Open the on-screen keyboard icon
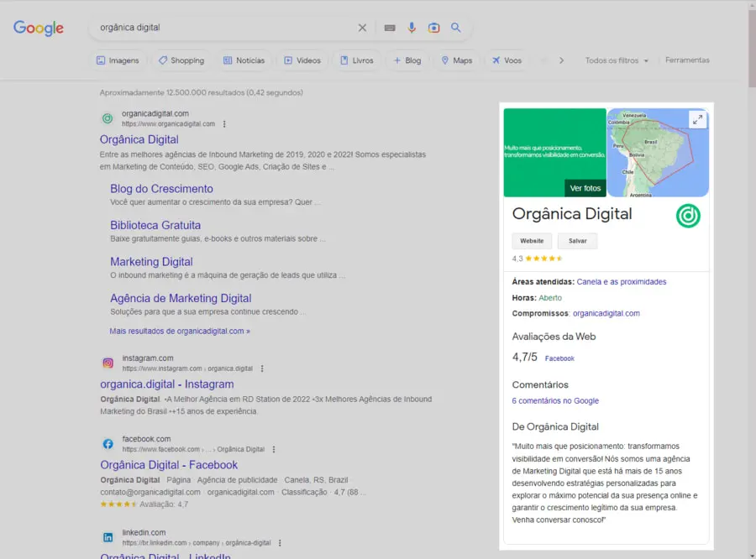Image resolution: width=756 pixels, height=559 pixels. click(x=389, y=27)
